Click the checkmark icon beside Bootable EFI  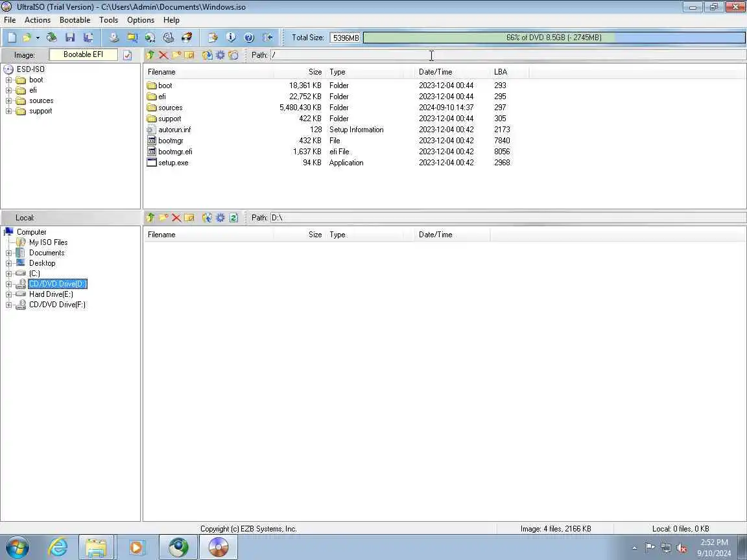click(x=127, y=55)
